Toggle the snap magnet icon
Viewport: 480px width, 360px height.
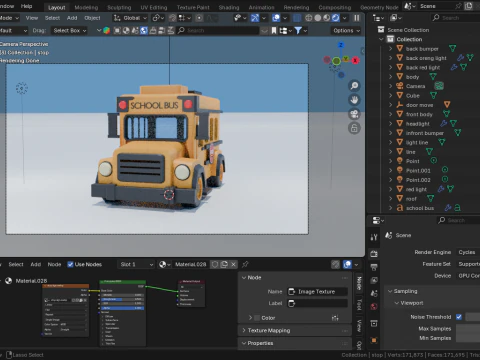coord(172,18)
